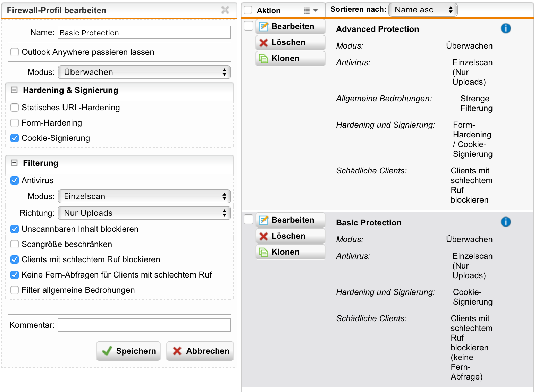538x392 pixels.
Task: Click into the Kommentar text field
Action: click(144, 325)
